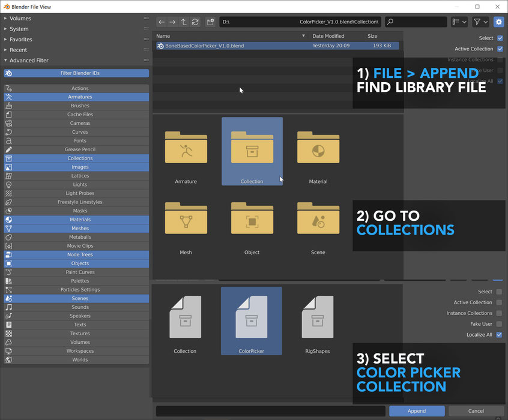Toggle the Textures filter
The image size is (508, 420).
(x=76, y=333)
